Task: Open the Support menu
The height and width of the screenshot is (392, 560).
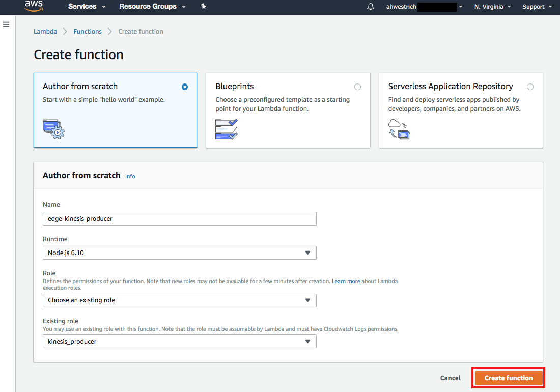Action: (537, 7)
